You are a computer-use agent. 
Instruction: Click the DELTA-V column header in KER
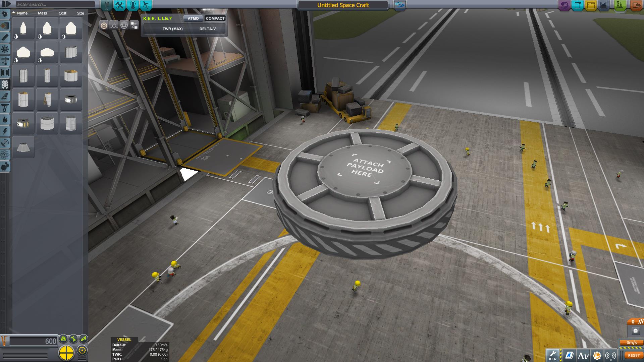[208, 29]
